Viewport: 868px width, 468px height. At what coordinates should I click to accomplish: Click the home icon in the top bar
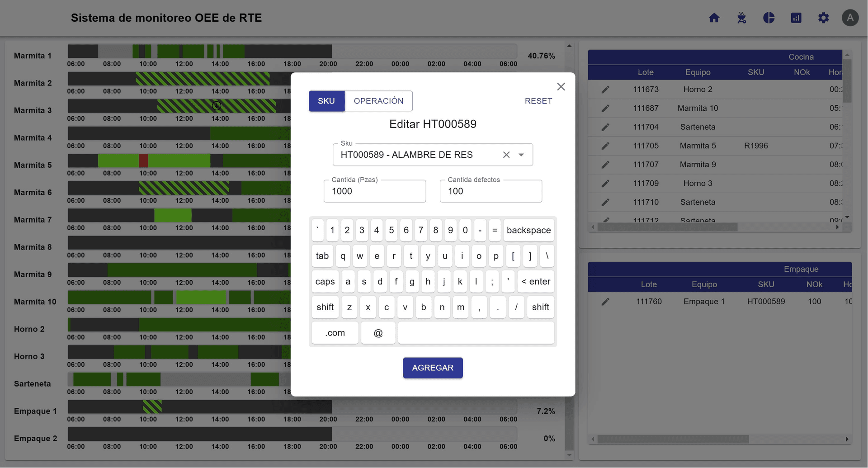click(714, 18)
